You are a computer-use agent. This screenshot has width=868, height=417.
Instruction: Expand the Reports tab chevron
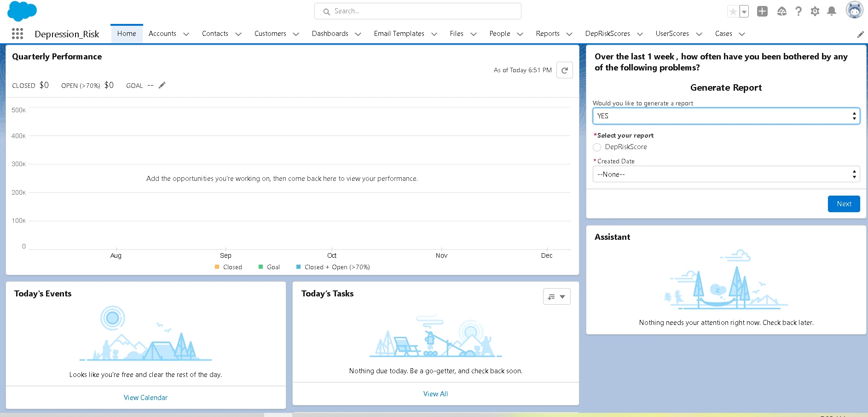click(x=569, y=34)
